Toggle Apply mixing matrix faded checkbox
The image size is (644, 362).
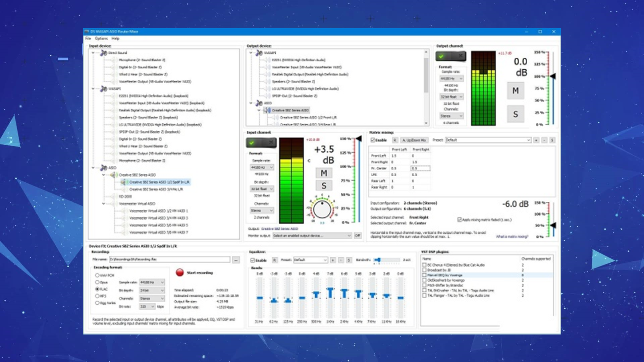coord(460,220)
